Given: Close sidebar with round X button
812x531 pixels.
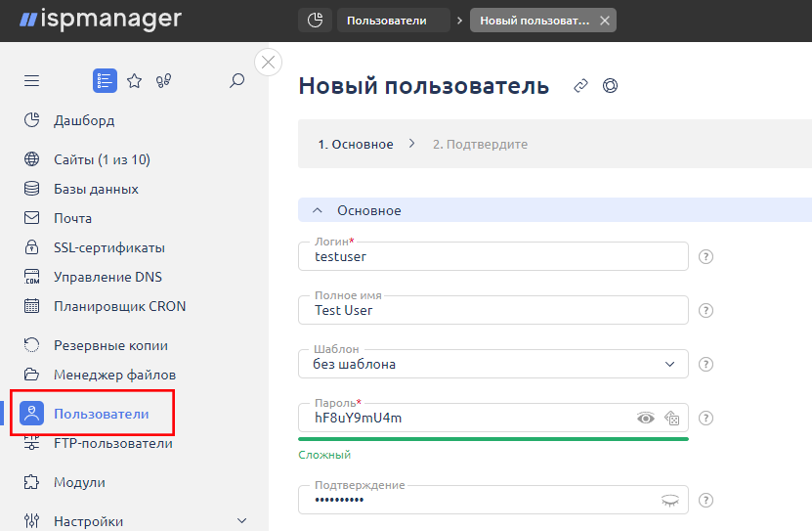Looking at the screenshot, I should tap(269, 63).
